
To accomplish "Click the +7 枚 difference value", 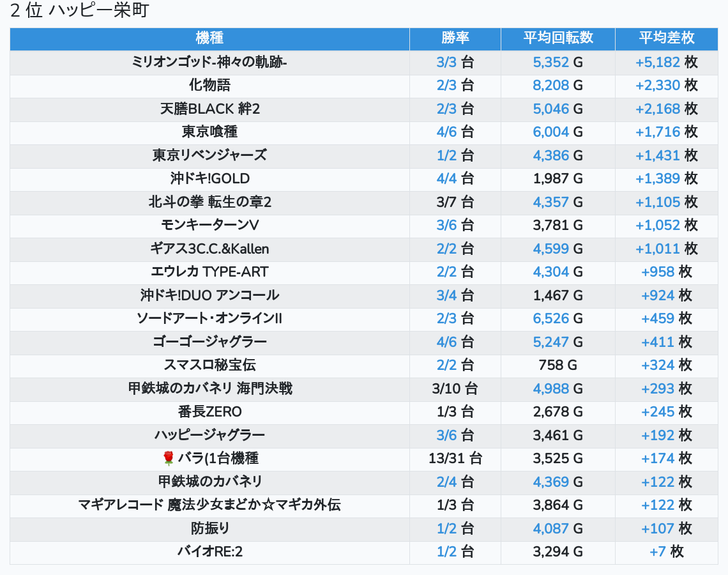I will [x=666, y=552].
